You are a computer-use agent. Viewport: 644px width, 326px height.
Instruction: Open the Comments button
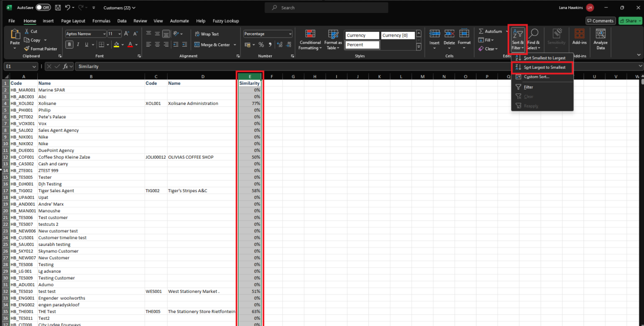(x=600, y=21)
